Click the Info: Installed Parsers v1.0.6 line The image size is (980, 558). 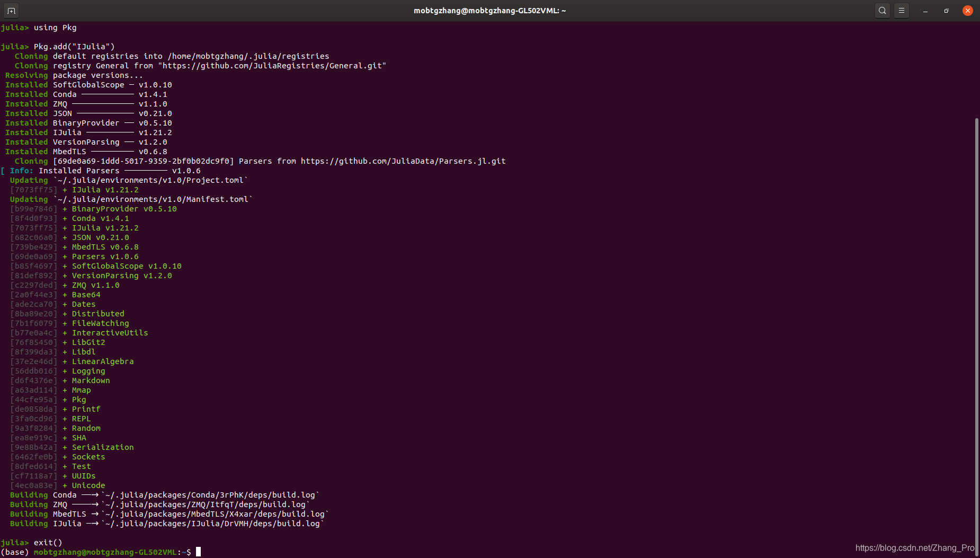click(x=101, y=171)
